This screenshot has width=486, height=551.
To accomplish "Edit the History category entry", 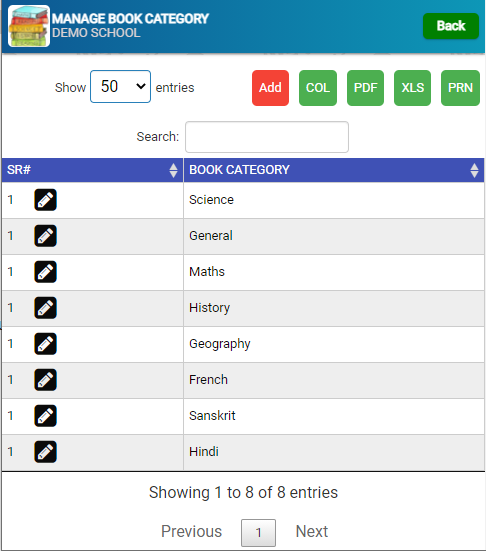I will [x=45, y=308].
